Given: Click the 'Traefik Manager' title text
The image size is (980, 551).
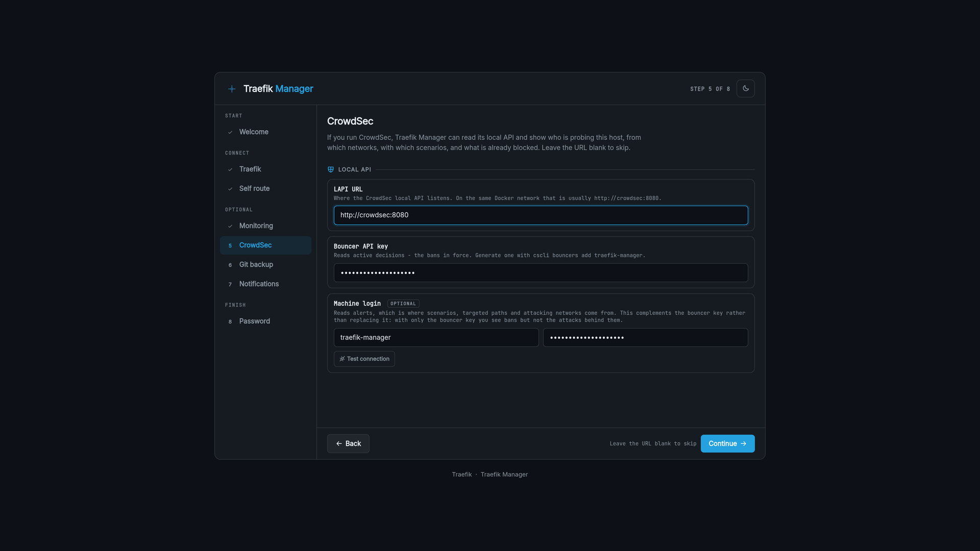Looking at the screenshot, I should tap(278, 89).
